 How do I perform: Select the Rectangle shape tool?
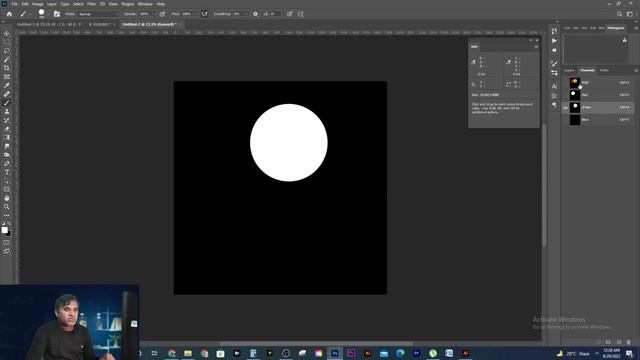[7, 189]
